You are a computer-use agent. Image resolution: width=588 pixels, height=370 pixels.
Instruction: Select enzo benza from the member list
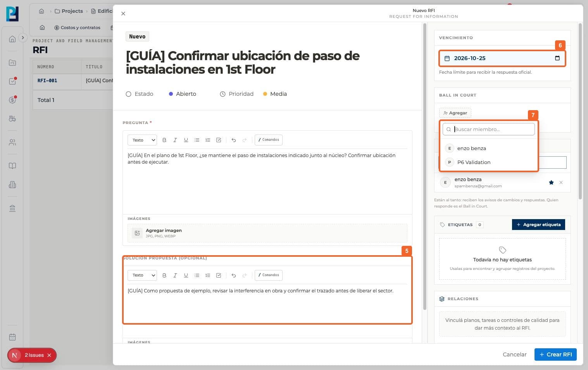click(489, 148)
